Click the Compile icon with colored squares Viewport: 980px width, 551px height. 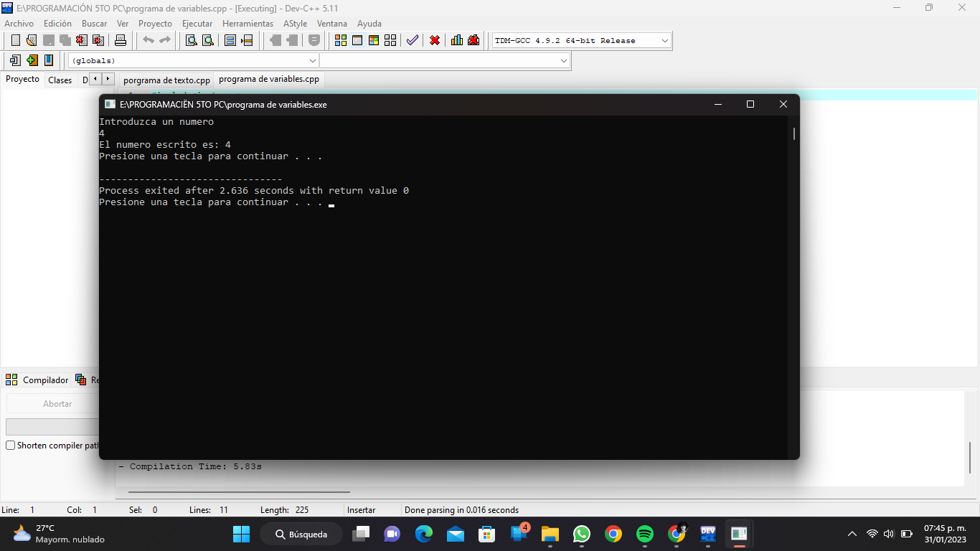pos(341,40)
